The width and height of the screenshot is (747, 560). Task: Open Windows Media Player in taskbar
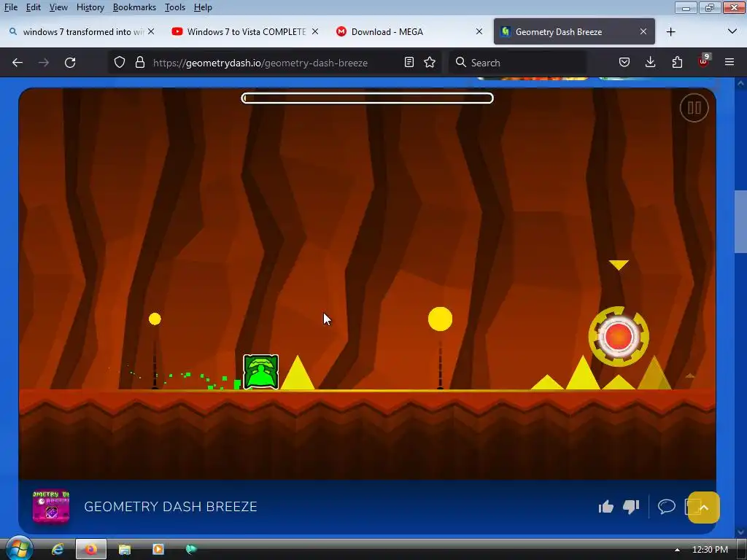pos(158,550)
